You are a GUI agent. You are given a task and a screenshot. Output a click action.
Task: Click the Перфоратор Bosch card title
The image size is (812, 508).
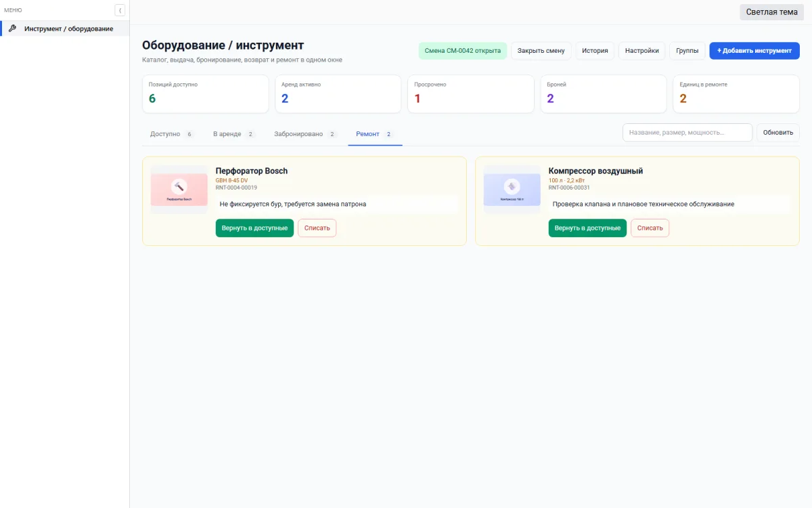tap(252, 171)
